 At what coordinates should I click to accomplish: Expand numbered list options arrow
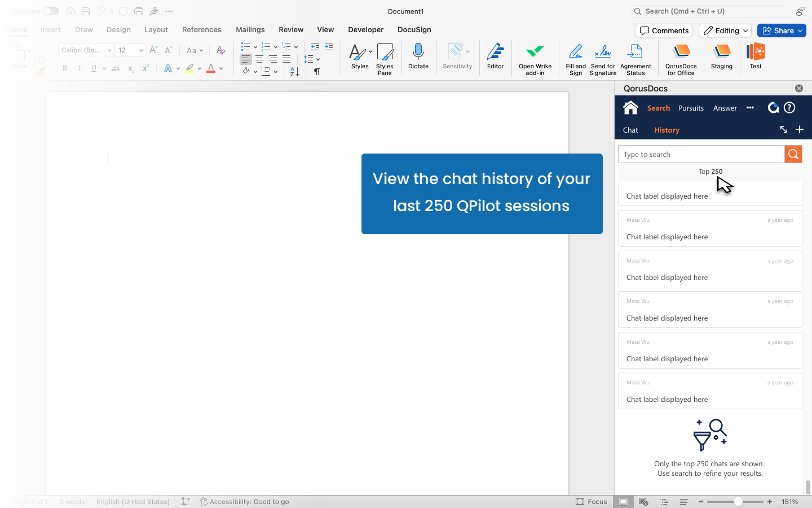pos(276,47)
